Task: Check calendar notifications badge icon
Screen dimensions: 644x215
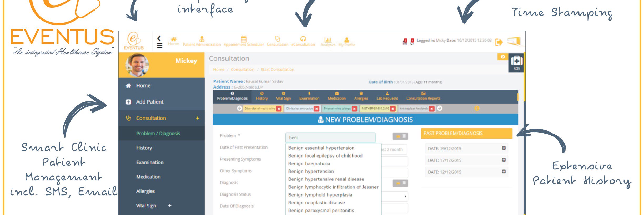Action: click(x=405, y=42)
